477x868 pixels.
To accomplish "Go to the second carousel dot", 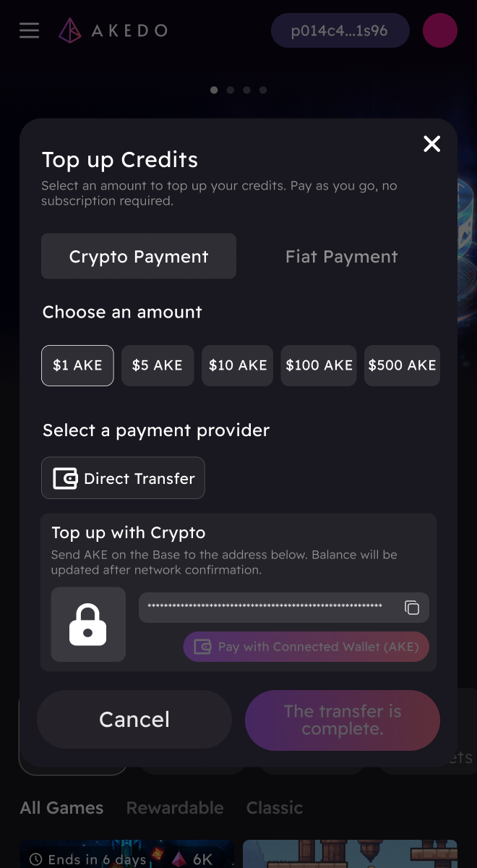I will pyautogui.click(x=230, y=90).
